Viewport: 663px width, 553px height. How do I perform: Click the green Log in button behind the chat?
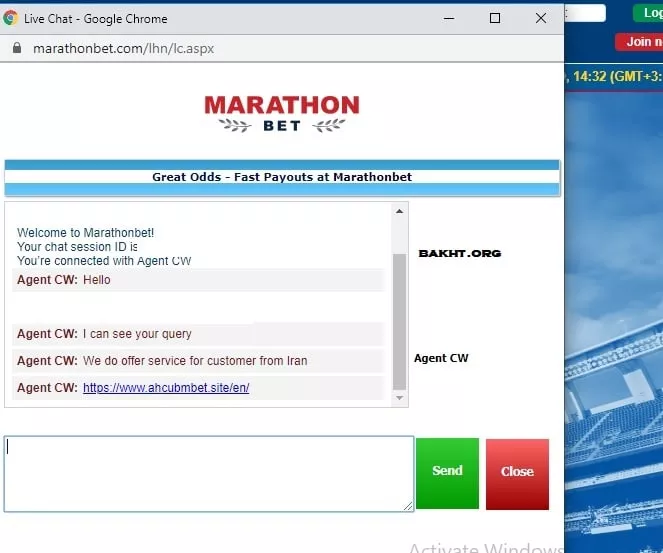(647, 13)
